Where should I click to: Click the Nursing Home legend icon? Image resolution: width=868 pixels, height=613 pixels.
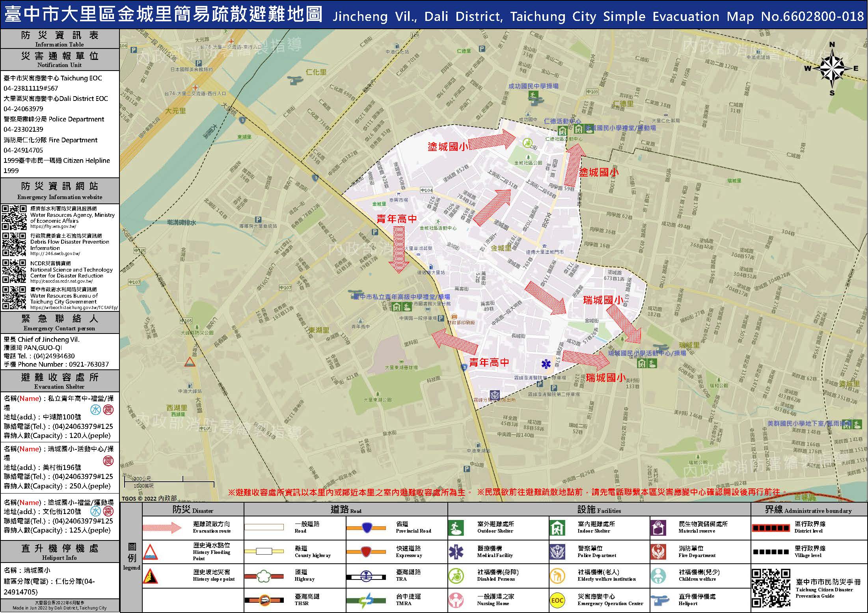456,600
